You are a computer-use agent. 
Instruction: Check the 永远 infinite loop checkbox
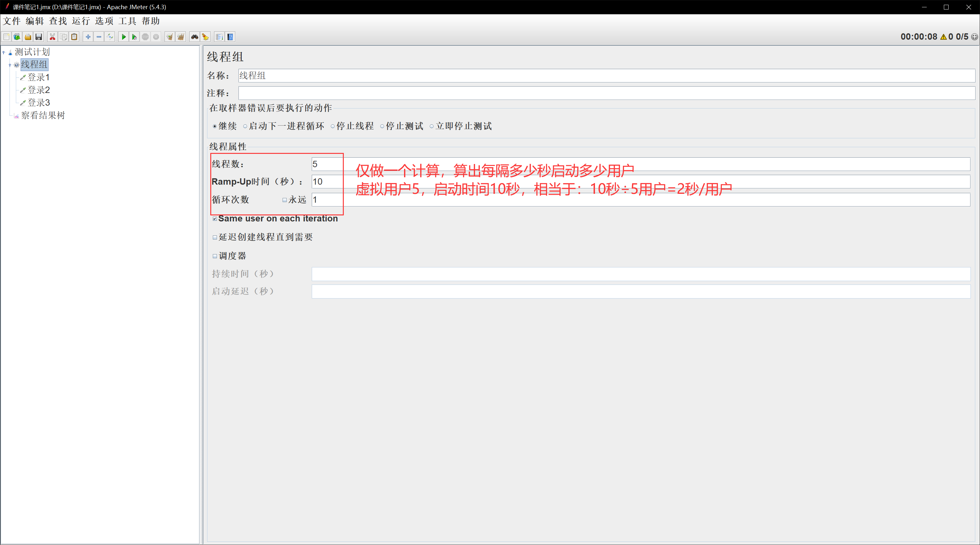[x=284, y=200]
